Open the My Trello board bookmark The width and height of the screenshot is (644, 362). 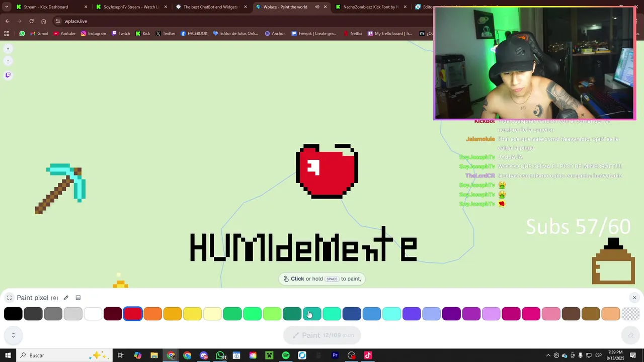click(390, 34)
